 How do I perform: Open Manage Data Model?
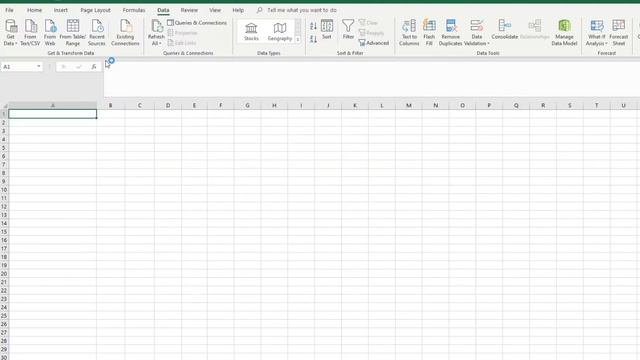click(564, 32)
